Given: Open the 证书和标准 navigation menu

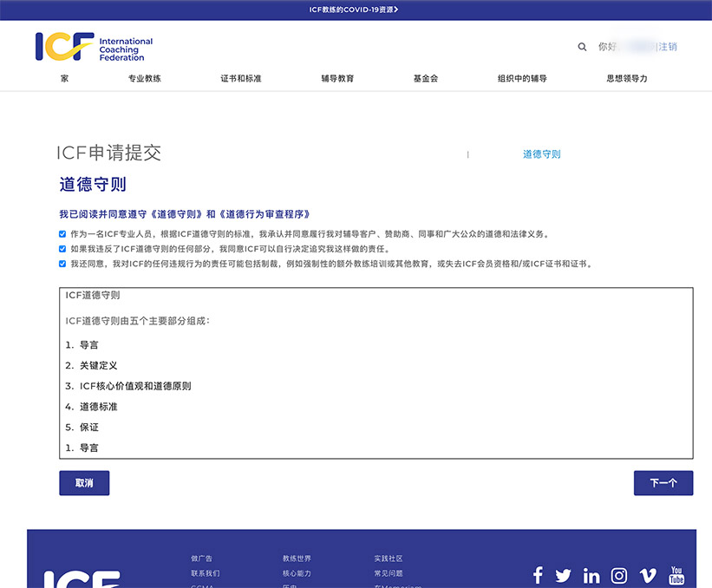Looking at the screenshot, I should coord(241,78).
